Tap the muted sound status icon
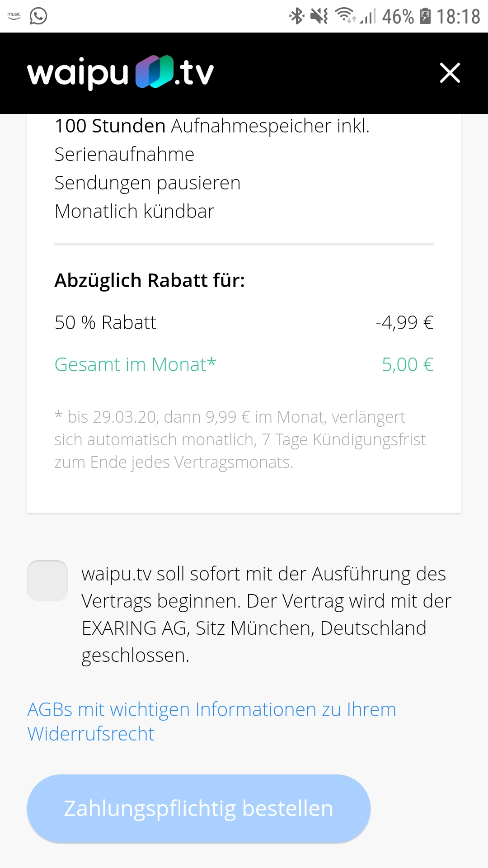The image size is (488, 868). click(319, 16)
